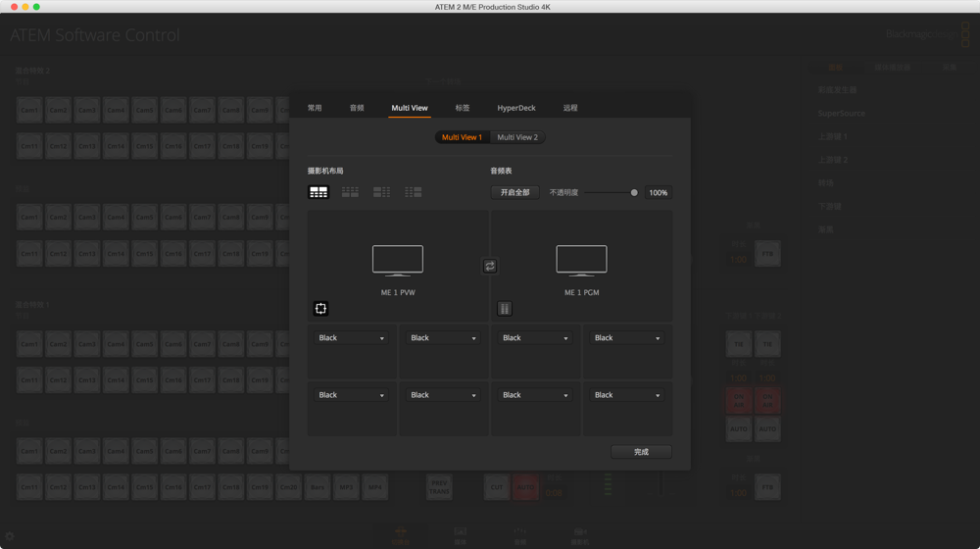Viewport: 980px width, 549px height.
Task: Click the MP4 source button
Action: tap(375, 487)
